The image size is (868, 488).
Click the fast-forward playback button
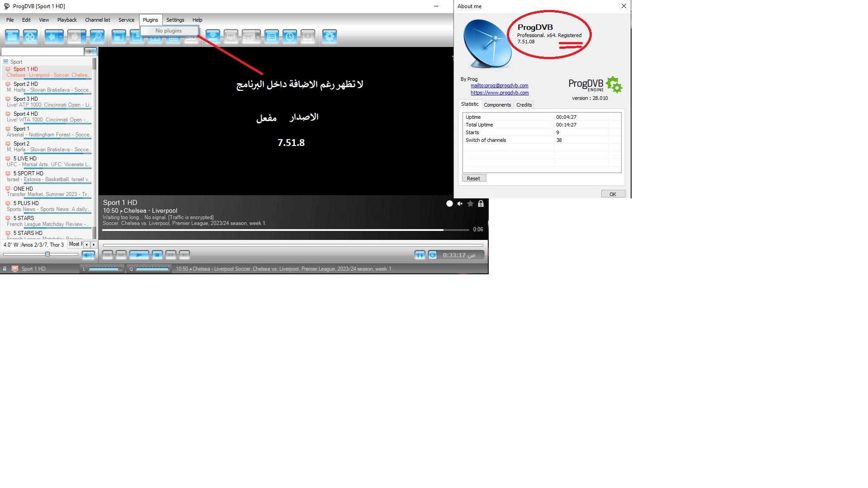pyautogui.click(x=170, y=255)
